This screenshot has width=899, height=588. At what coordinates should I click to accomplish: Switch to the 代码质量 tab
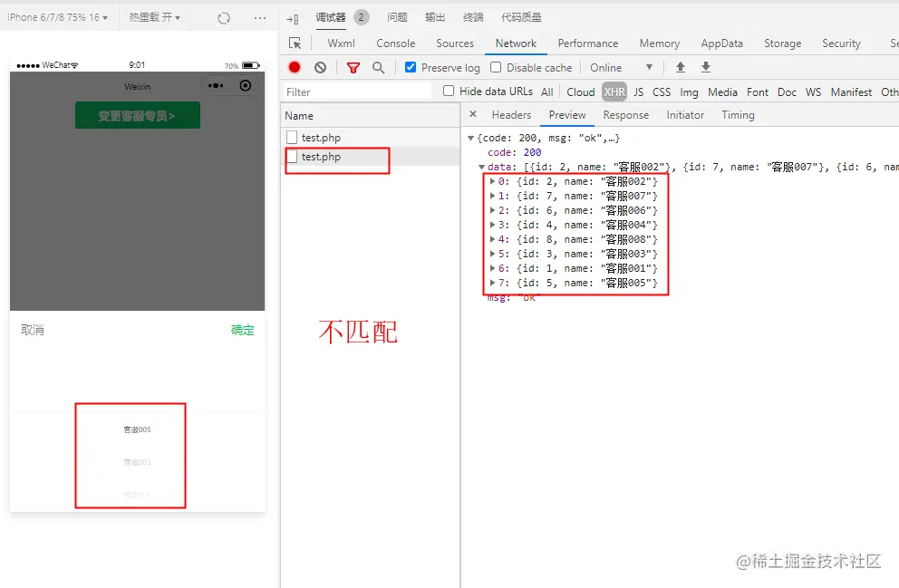pyautogui.click(x=521, y=17)
